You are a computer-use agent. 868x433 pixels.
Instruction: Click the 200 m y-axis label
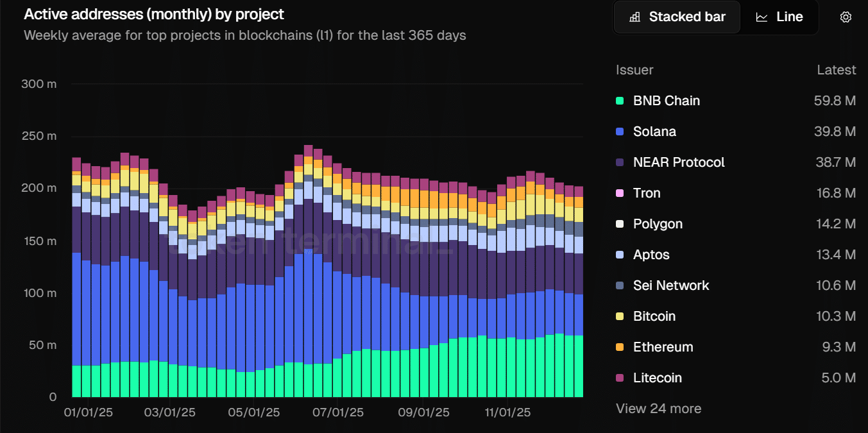pyautogui.click(x=39, y=188)
